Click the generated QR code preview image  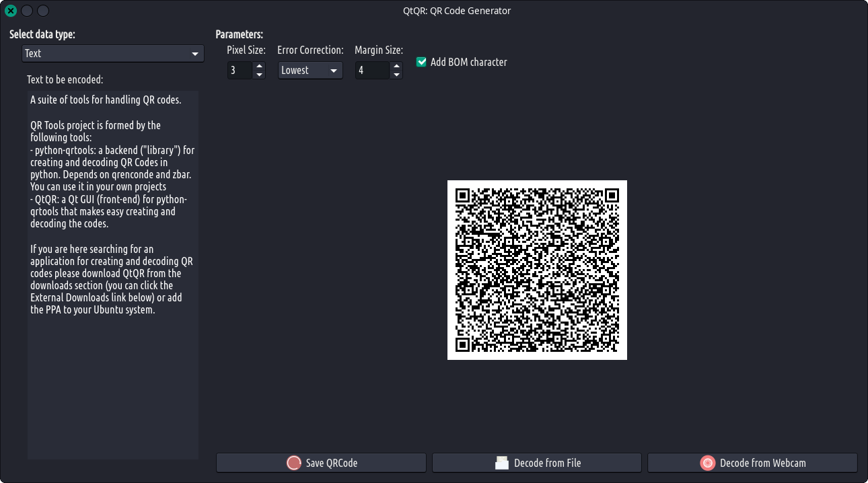(x=537, y=270)
